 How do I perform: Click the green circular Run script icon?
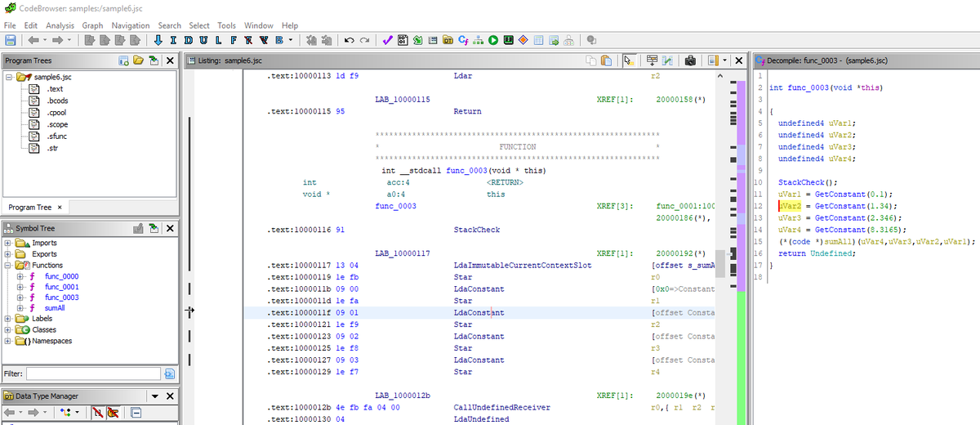tap(494, 40)
